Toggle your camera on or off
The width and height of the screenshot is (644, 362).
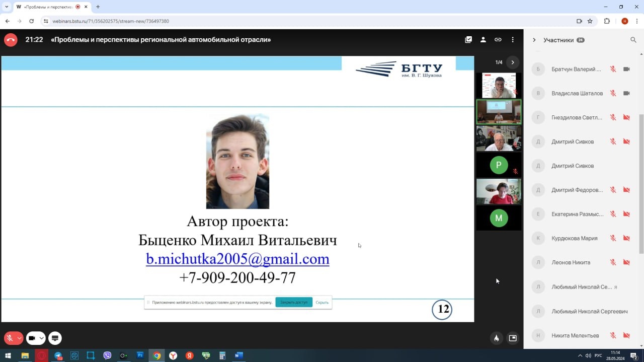coord(32,338)
